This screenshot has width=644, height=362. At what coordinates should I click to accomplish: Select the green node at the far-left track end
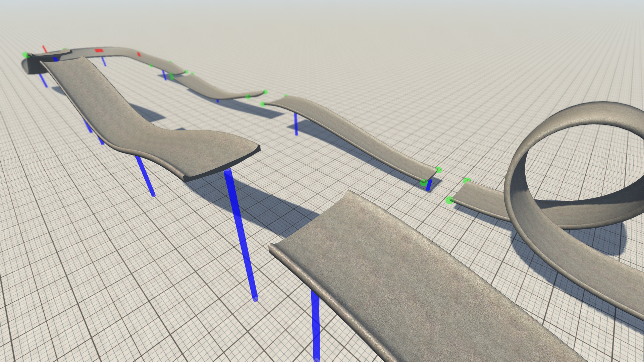25,55
